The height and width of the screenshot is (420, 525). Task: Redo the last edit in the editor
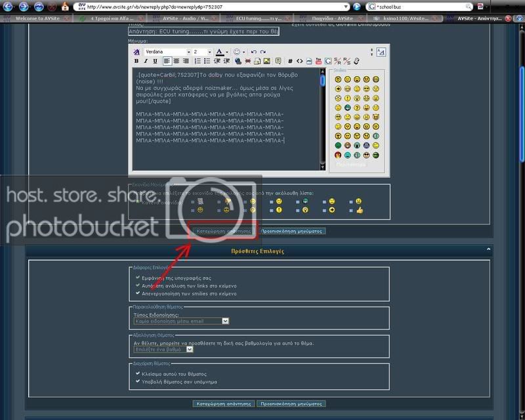[x=263, y=52]
